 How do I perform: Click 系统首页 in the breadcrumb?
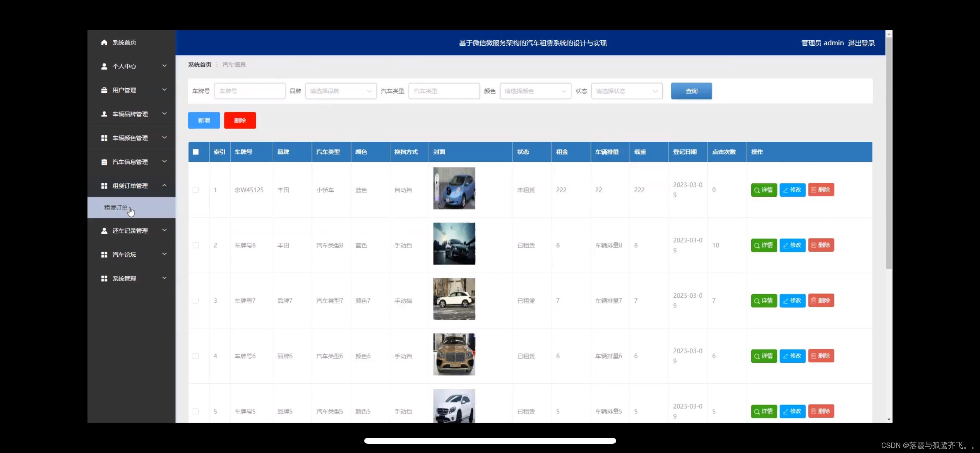click(x=200, y=65)
